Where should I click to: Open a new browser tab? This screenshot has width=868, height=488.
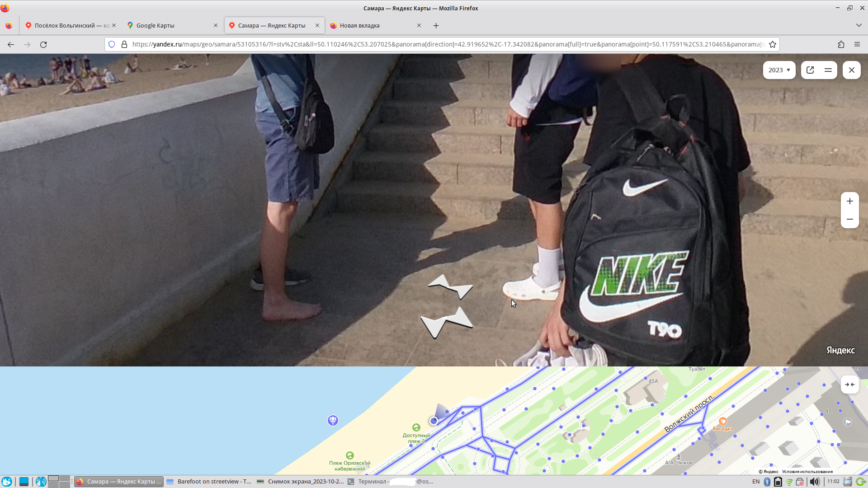[436, 25]
